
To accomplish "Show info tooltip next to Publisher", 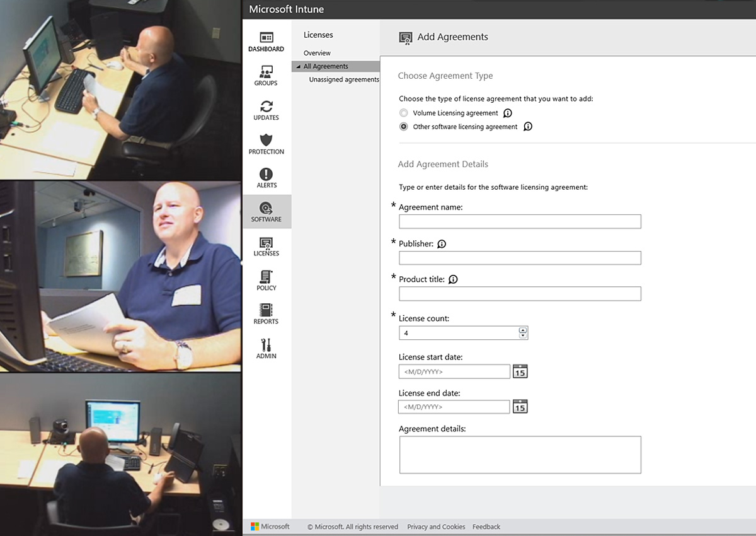I will point(442,244).
